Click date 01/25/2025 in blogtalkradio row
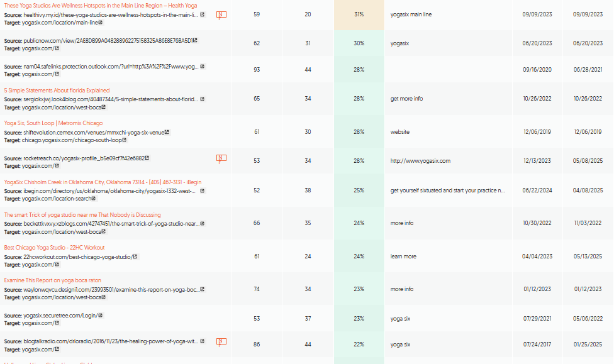614x364 pixels. click(588, 345)
